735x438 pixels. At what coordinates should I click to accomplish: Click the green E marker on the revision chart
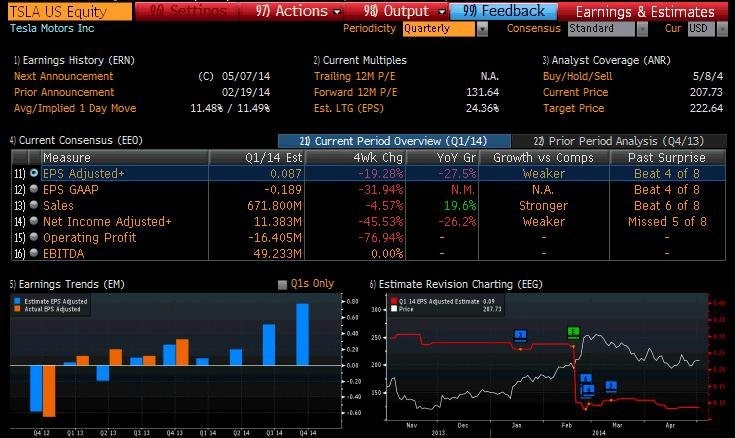tap(573, 332)
